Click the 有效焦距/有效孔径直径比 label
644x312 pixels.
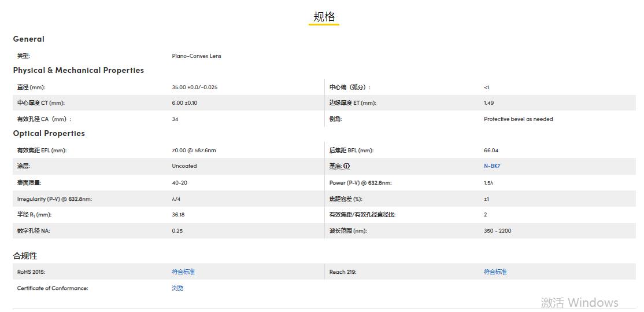(x=362, y=215)
